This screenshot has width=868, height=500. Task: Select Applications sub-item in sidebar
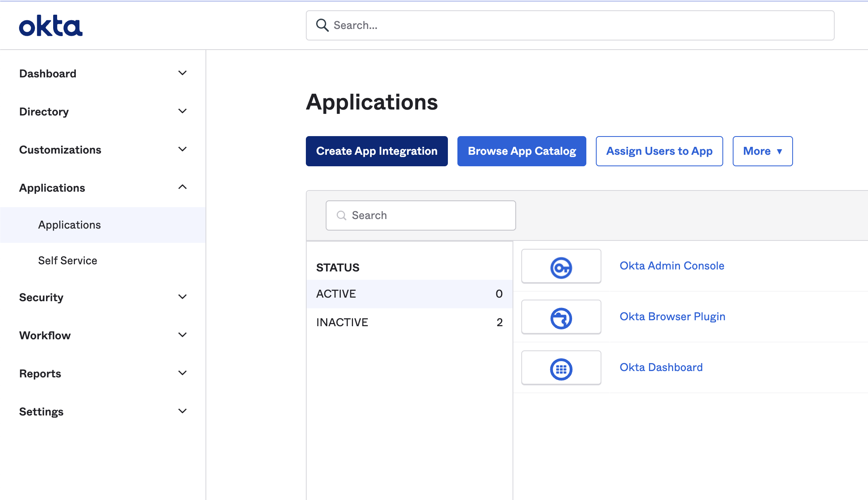(103, 225)
